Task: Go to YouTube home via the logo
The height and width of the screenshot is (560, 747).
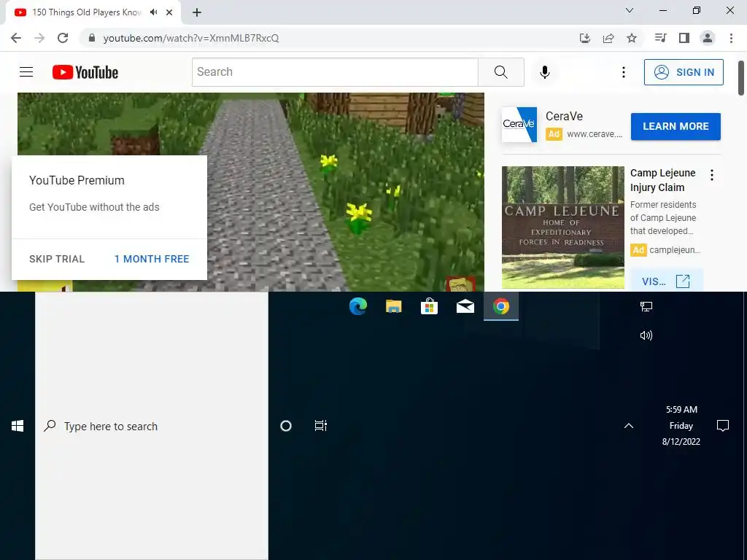Action: pos(85,72)
